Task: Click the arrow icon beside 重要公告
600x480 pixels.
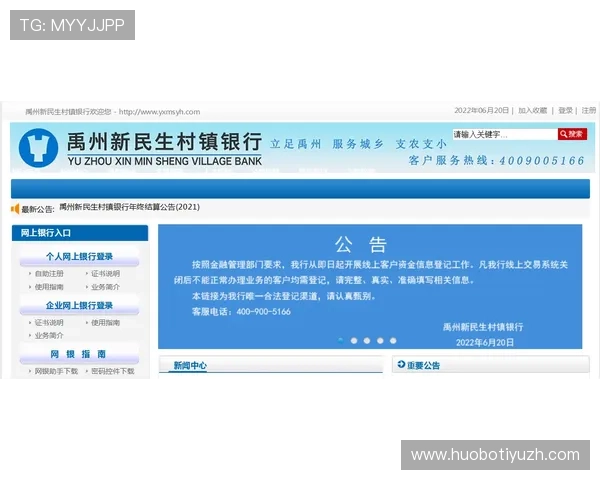Action: point(401,364)
